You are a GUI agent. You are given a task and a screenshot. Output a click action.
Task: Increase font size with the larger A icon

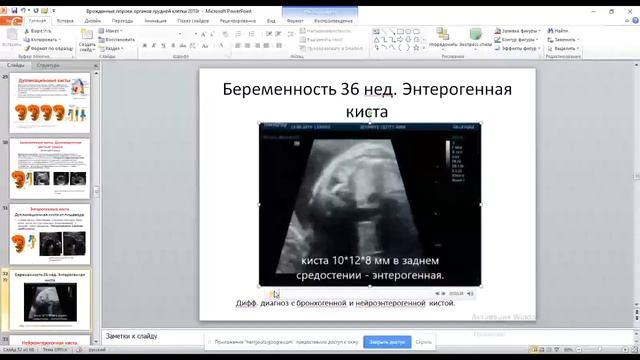click(x=203, y=34)
